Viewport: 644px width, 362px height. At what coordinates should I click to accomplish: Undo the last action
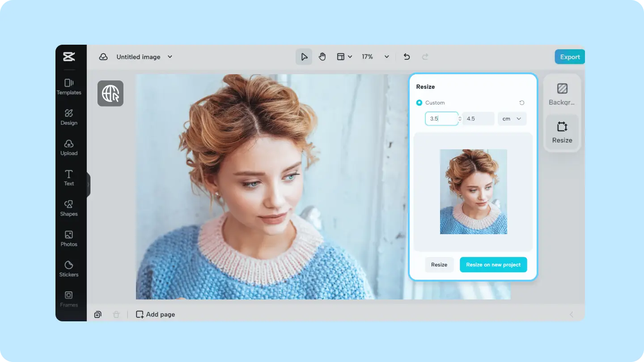pos(407,57)
